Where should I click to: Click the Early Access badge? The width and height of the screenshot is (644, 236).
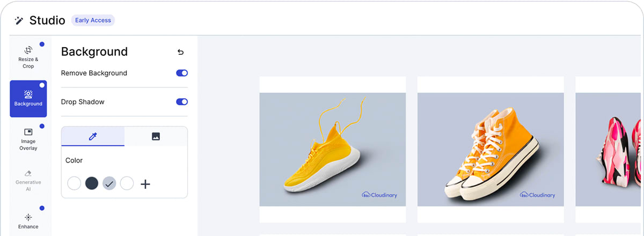(93, 20)
